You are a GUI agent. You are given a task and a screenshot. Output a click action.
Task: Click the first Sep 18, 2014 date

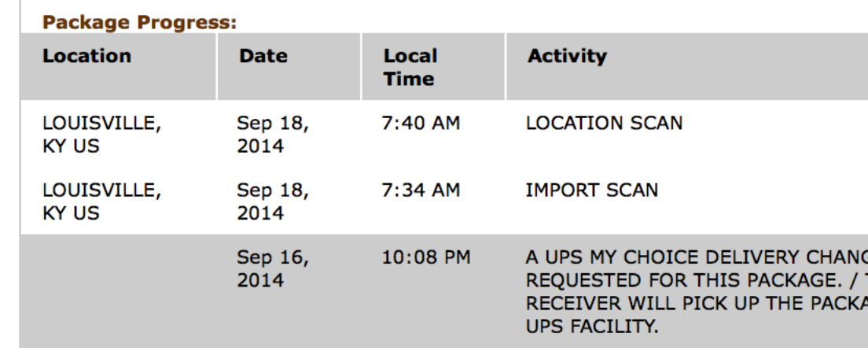273,134
